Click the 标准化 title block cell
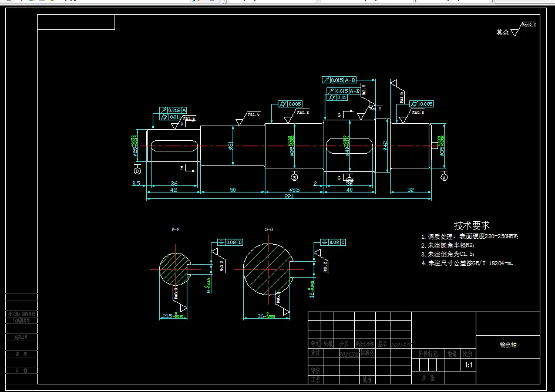The width and height of the screenshot is (555, 392). coord(368,353)
